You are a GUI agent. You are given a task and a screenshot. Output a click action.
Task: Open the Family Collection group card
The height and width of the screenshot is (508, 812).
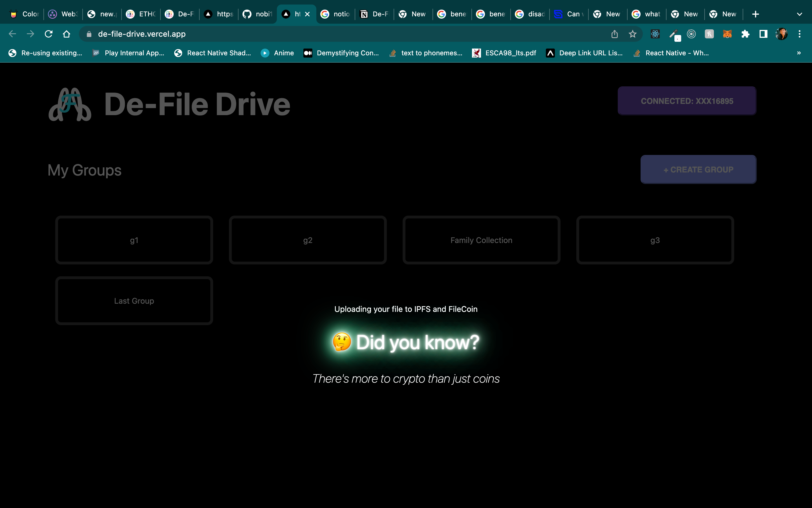pyautogui.click(x=481, y=240)
